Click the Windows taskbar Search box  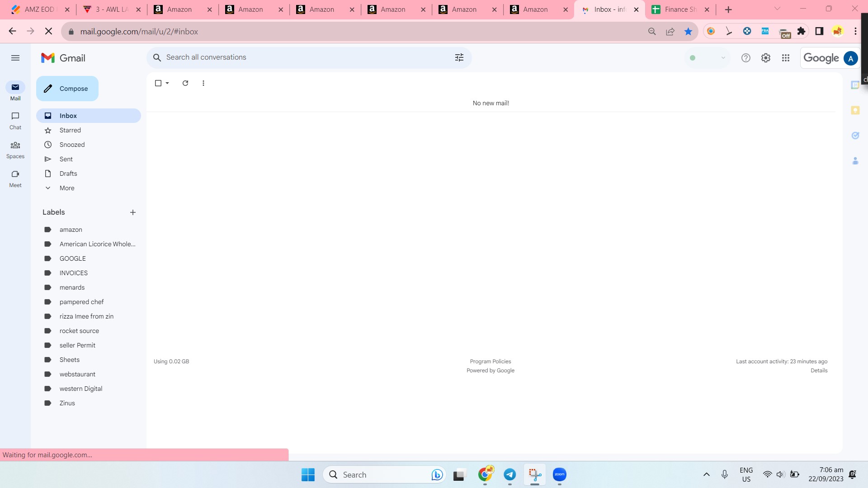[x=384, y=474]
